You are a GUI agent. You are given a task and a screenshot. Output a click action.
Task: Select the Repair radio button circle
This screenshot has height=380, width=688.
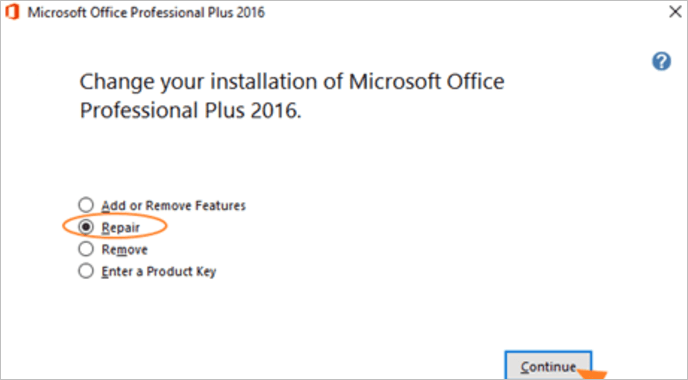coord(86,227)
